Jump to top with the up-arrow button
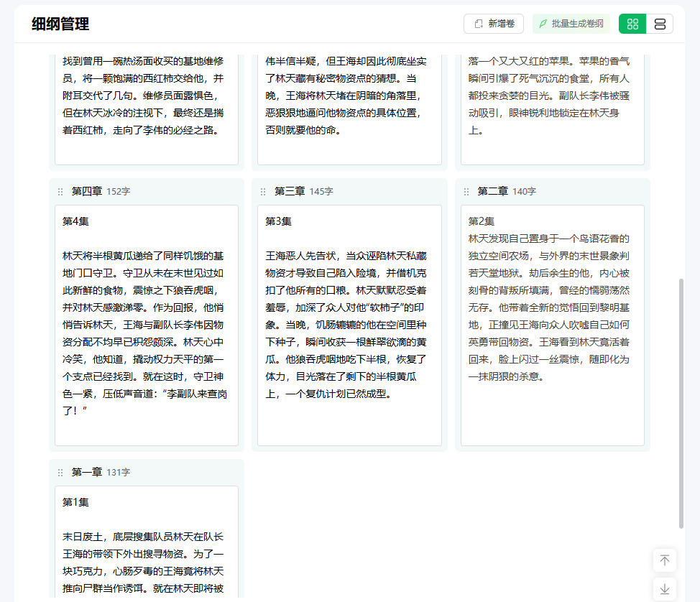Image resolution: width=700 pixels, height=602 pixels. point(664,560)
